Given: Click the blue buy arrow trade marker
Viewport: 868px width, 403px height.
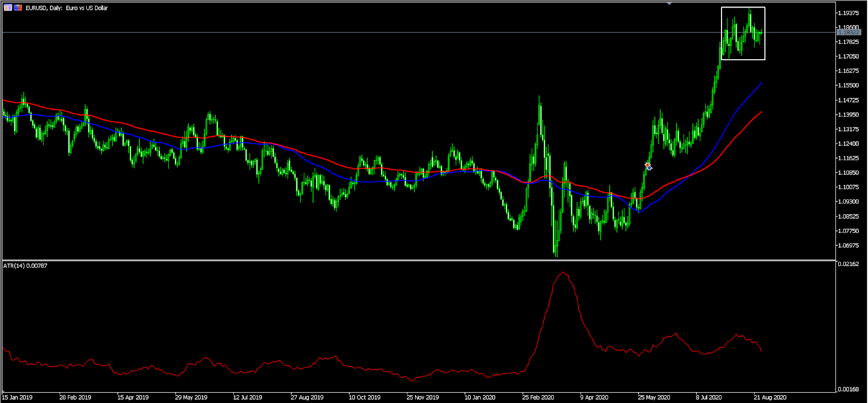Looking at the screenshot, I should click(x=649, y=168).
